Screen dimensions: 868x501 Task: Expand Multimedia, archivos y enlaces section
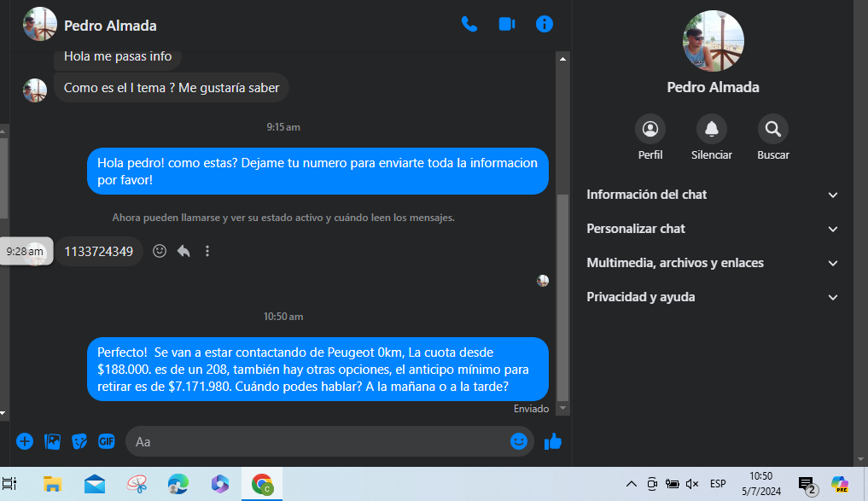(712, 263)
